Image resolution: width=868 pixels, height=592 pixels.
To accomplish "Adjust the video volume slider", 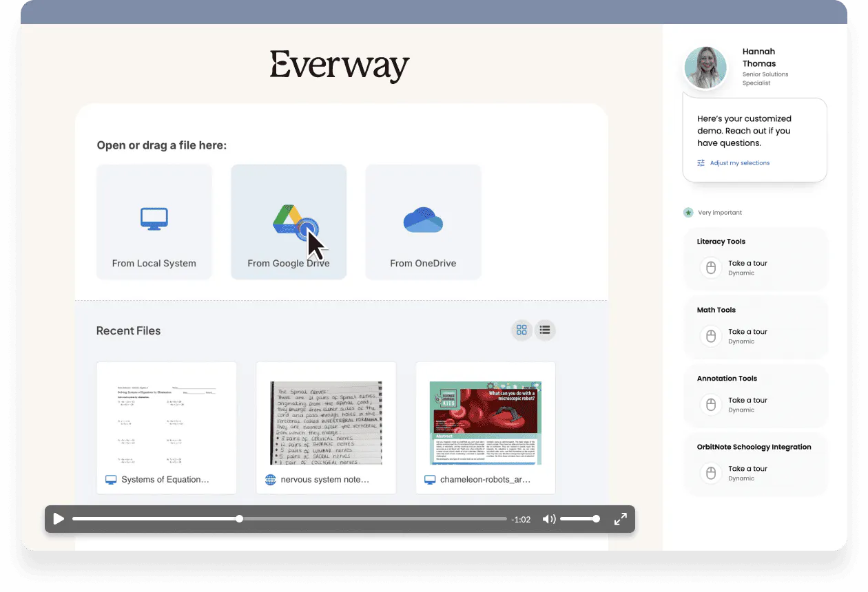I will pos(579,519).
